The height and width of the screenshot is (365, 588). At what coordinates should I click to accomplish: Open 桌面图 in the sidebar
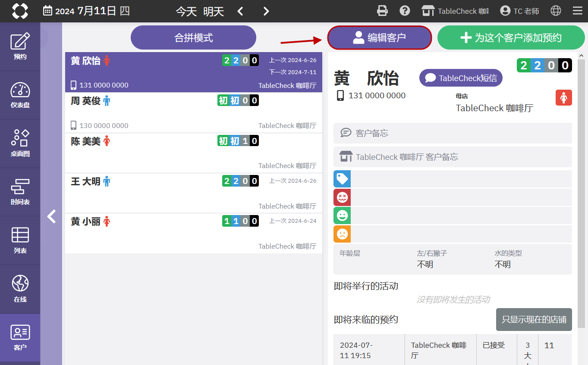click(x=20, y=144)
